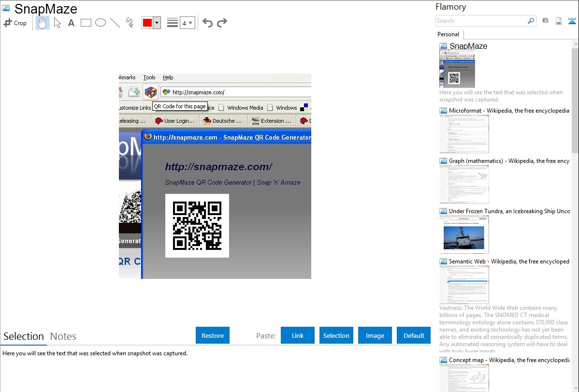Click the Flamory list scrollbar thumb

pos(575,100)
